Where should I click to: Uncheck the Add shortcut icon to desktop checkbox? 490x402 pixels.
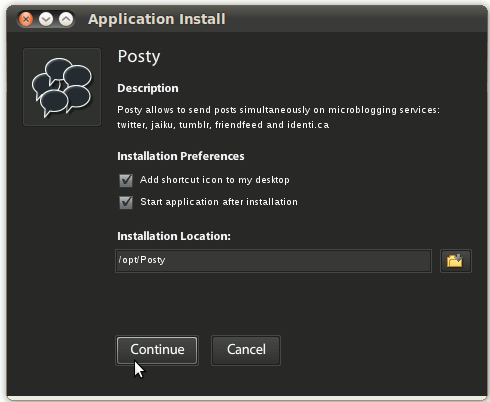[x=126, y=180]
